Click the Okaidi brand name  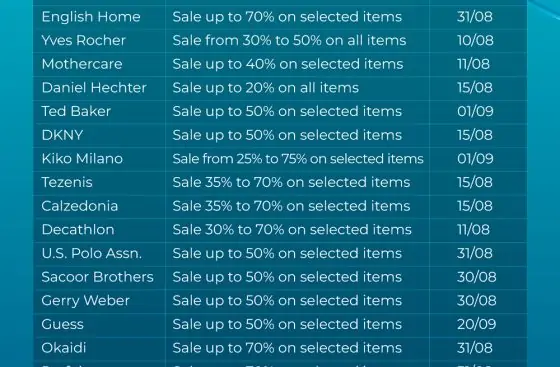click(x=64, y=348)
